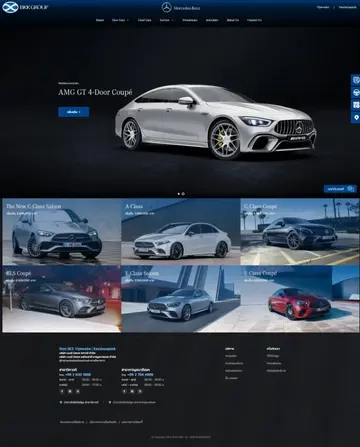Open the C-Class Coupé car tile

(x=300, y=232)
